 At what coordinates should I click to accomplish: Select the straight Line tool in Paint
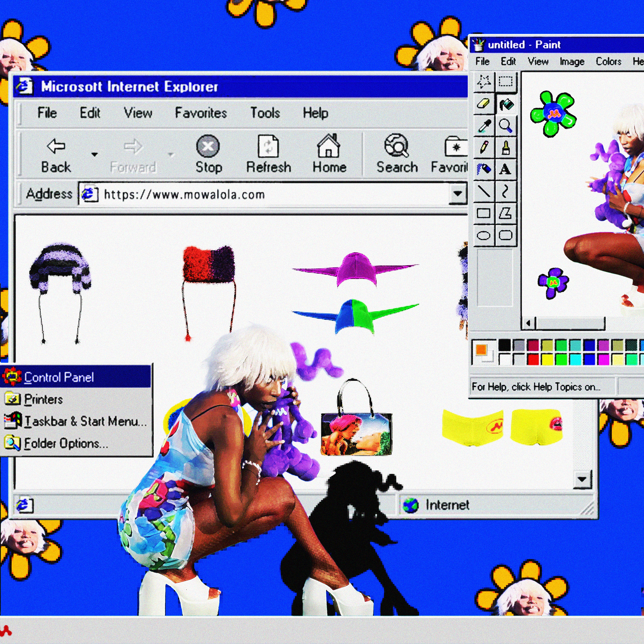[484, 191]
